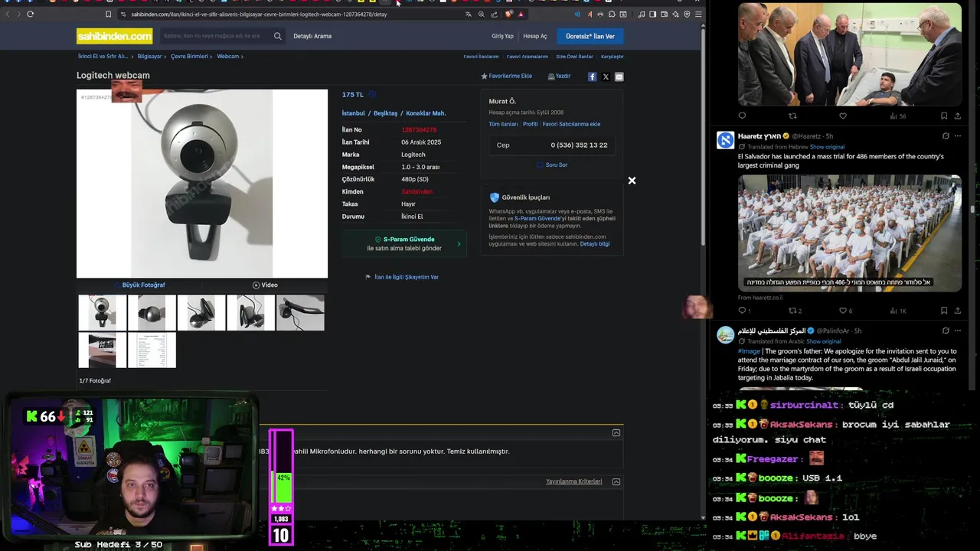The height and width of the screenshot is (551, 980).
Task: Click view count 56 on top tweet
Action: (x=897, y=116)
